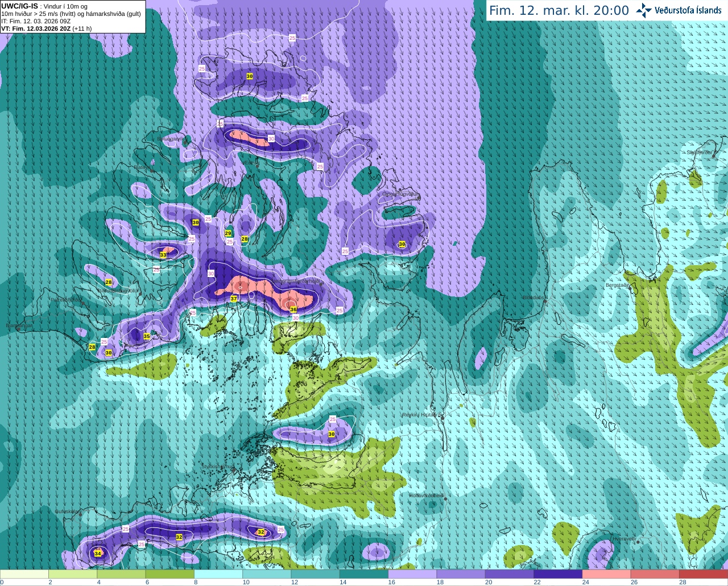This screenshot has width=728, height=586.
Task: Click the date header Fim. 12. mar. kl. 20:00
Action: pos(559,11)
